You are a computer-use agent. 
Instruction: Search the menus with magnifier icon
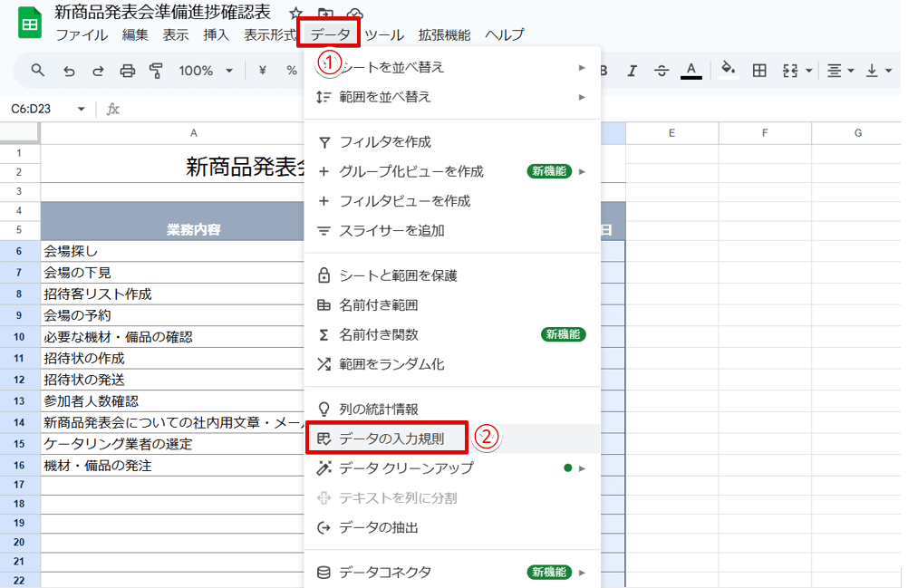(38, 71)
